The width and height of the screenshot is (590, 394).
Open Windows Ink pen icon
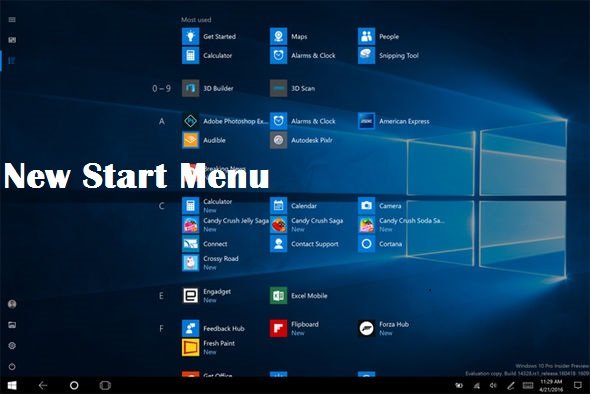click(x=511, y=385)
